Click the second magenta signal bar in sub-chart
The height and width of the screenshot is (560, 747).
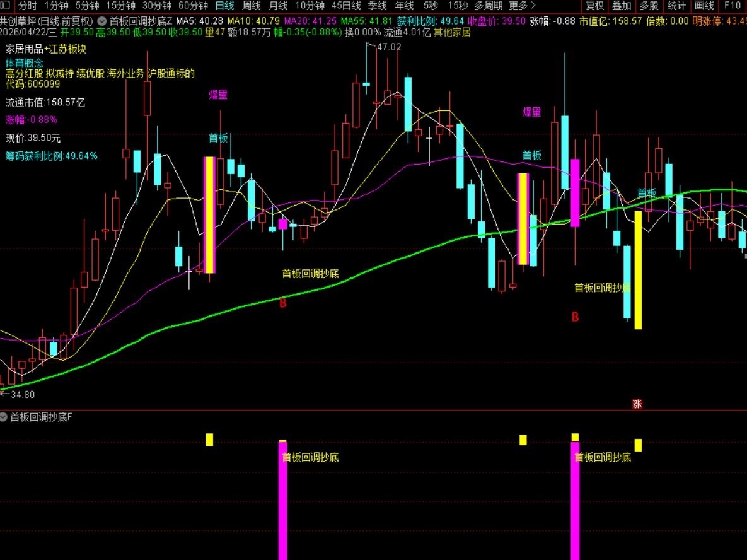coord(575,501)
